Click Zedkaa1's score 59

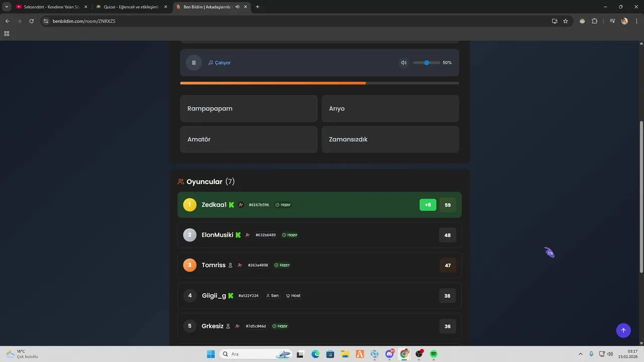point(448,205)
